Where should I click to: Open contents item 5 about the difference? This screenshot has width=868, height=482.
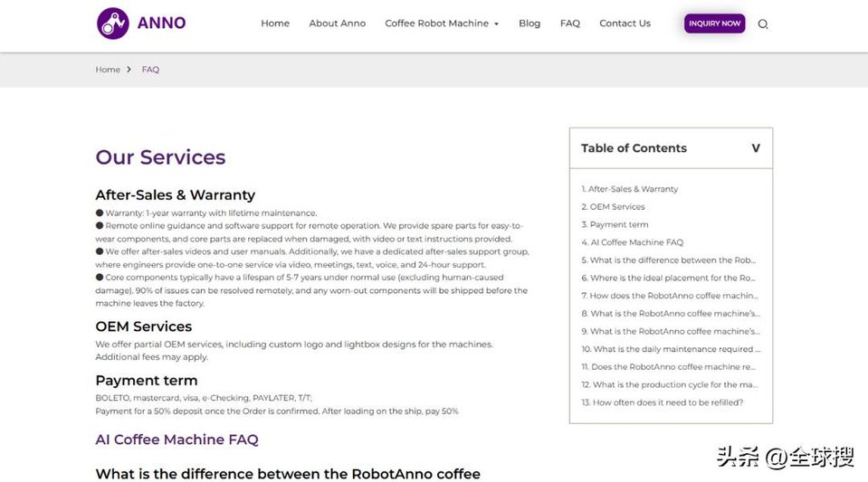tap(668, 260)
